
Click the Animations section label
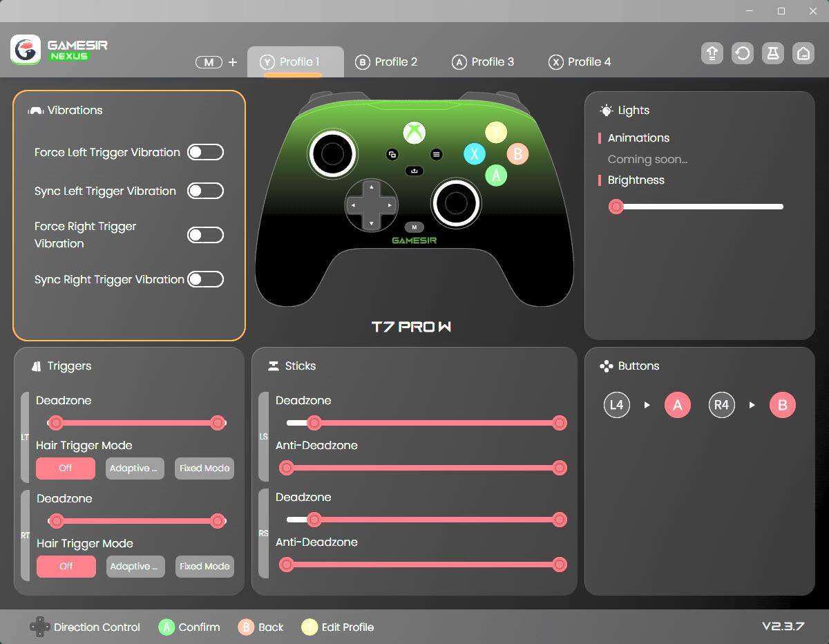click(638, 138)
